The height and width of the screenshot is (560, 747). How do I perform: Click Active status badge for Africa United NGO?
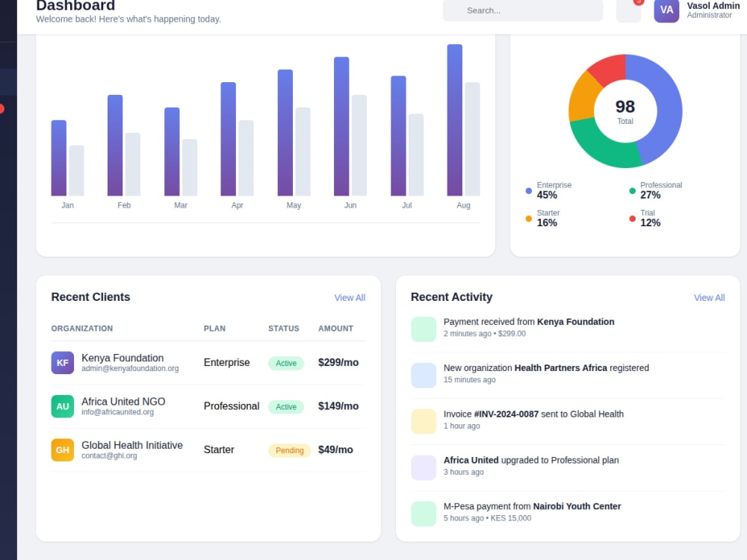coord(286,407)
